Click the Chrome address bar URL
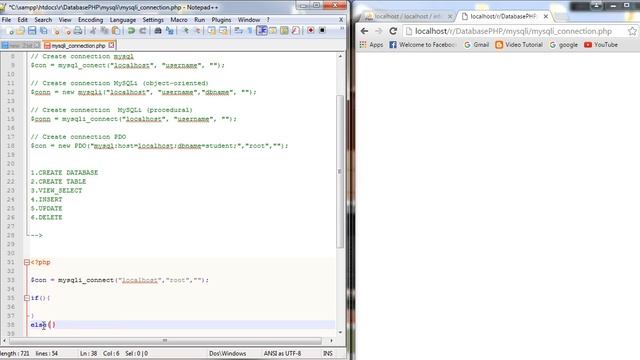Screen dimensions: 640x360 click(513, 31)
